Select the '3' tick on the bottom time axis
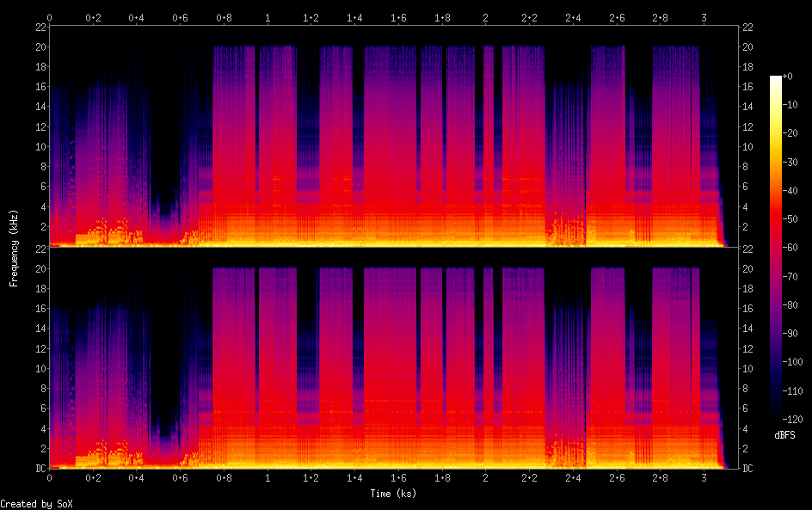Screen dimensions: 812x510 click(704, 478)
